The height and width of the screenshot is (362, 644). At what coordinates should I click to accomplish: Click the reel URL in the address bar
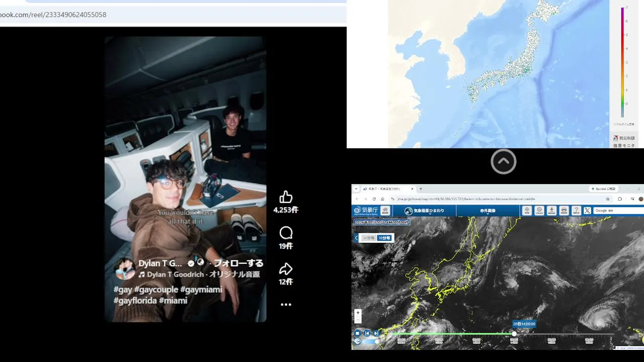pyautogui.click(x=53, y=15)
